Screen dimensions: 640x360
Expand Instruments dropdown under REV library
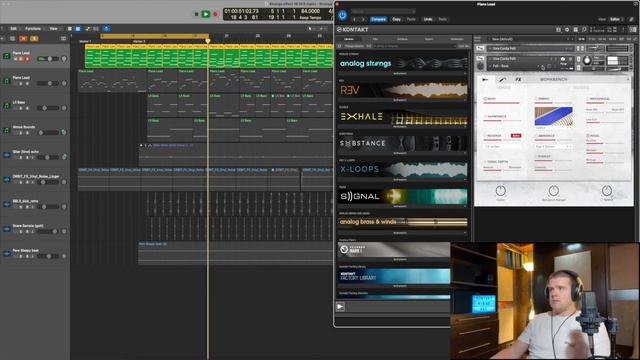tap(403, 100)
